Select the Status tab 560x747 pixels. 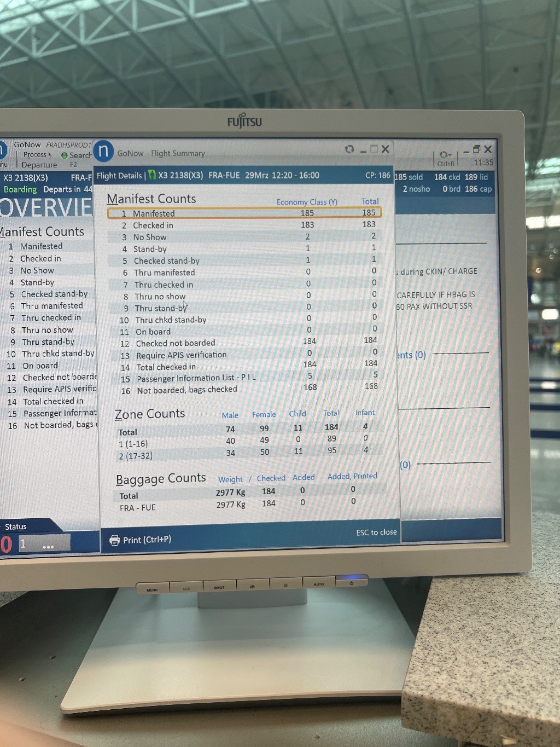16,526
